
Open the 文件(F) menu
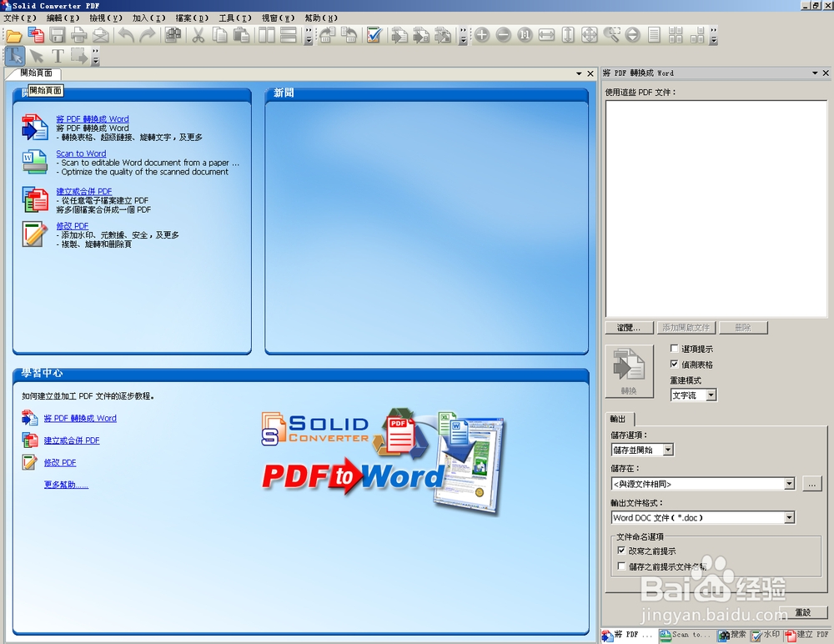click(20, 18)
